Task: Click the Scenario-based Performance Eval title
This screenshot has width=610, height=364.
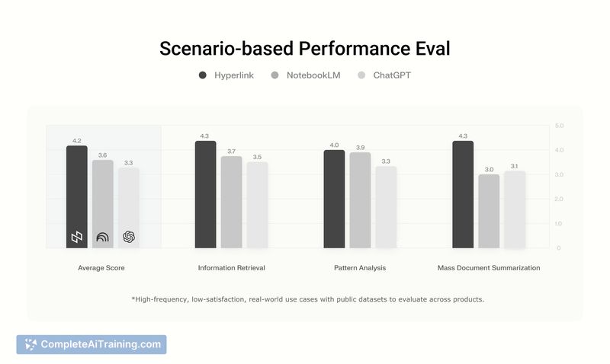Action: click(x=305, y=49)
